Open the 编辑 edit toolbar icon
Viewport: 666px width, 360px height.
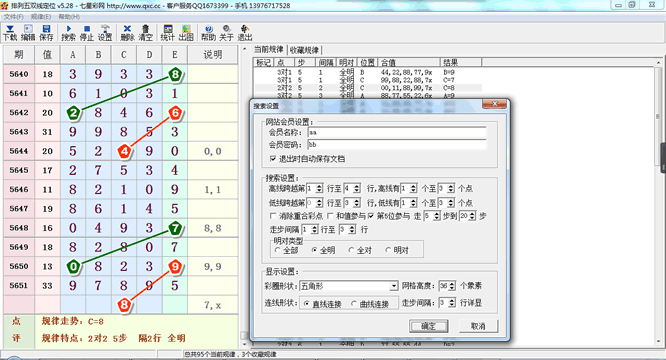pos(28,33)
